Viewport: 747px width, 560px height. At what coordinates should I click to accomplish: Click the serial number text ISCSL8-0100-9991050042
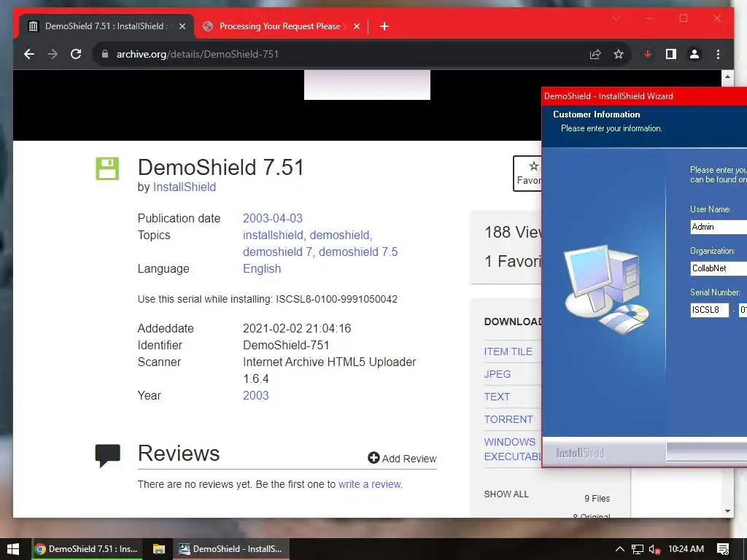tap(336, 299)
